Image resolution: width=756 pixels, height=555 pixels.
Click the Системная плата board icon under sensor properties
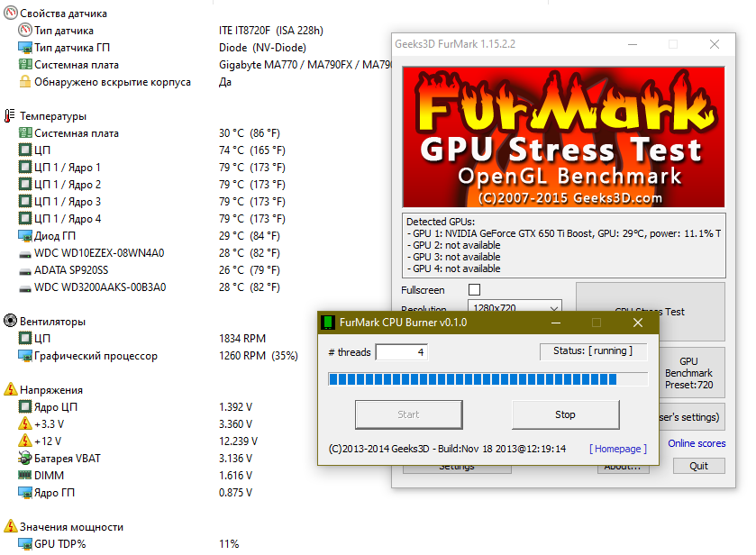click(25, 65)
